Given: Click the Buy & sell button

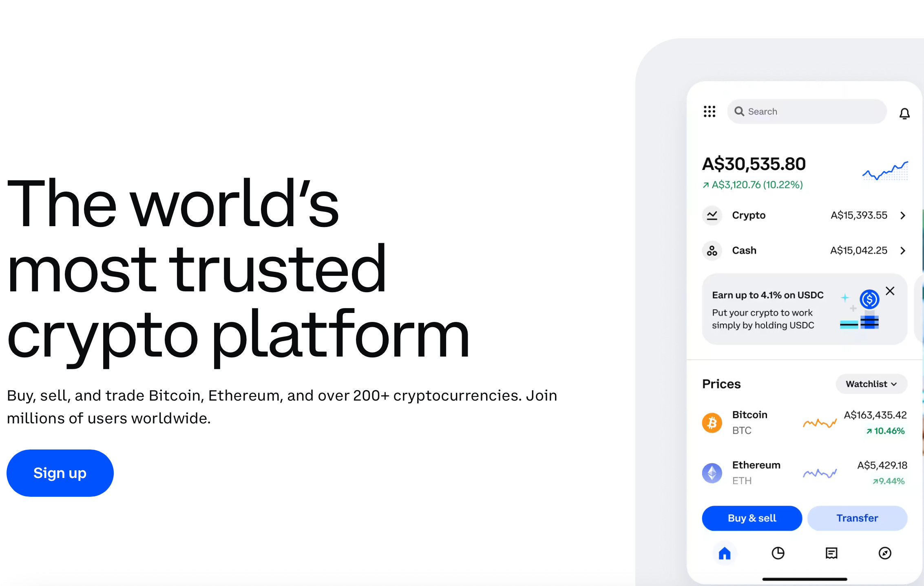Looking at the screenshot, I should click(752, 518).
